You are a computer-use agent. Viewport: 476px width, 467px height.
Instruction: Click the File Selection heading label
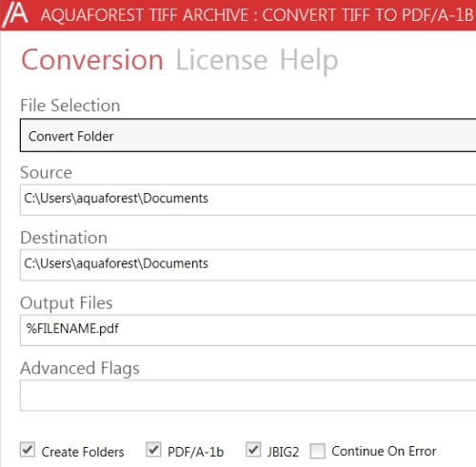tap(70, 106)
